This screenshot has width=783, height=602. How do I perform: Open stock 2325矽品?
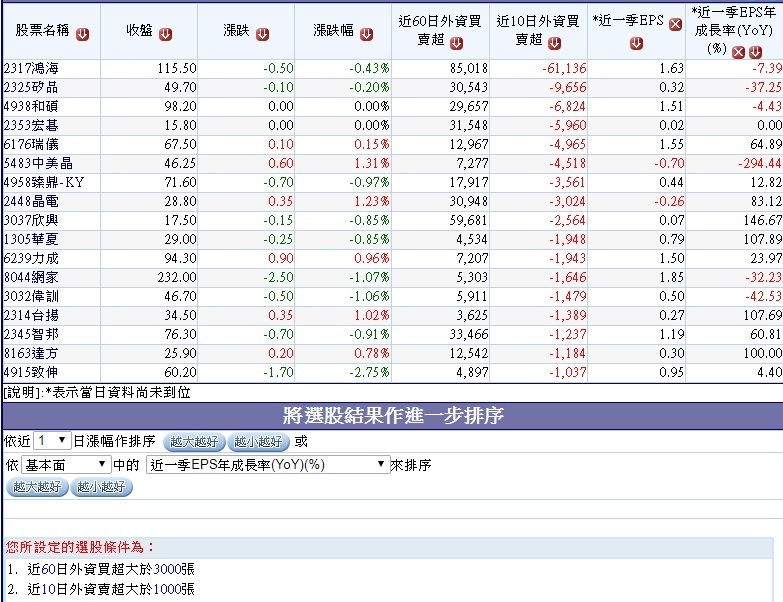point(30,87)
